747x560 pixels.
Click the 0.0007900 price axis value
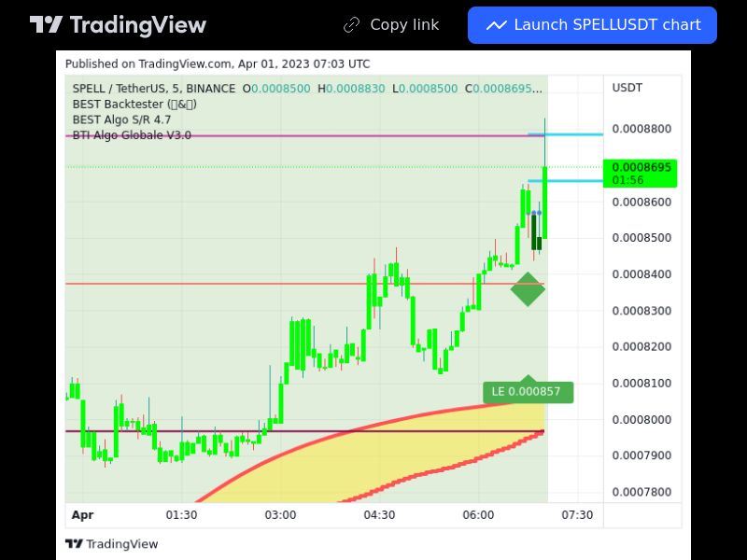[x=641, y=455]
